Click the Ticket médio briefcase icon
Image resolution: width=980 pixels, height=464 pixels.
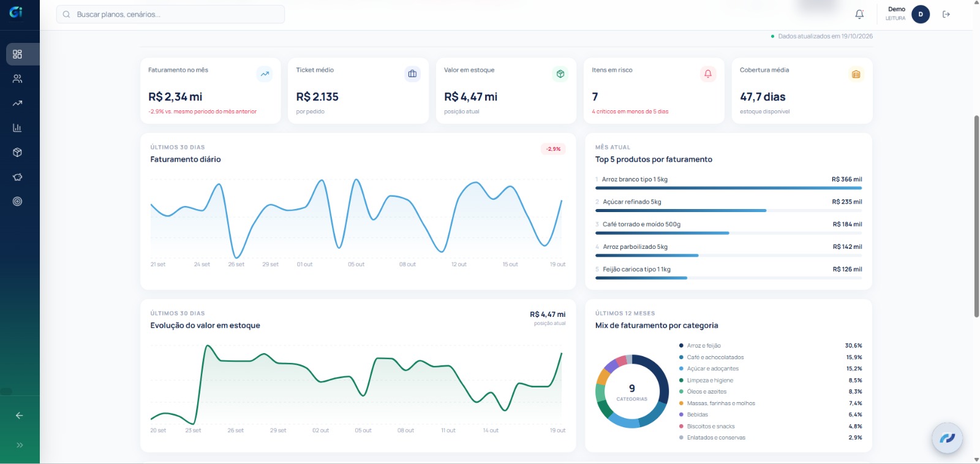coord(412,74)
